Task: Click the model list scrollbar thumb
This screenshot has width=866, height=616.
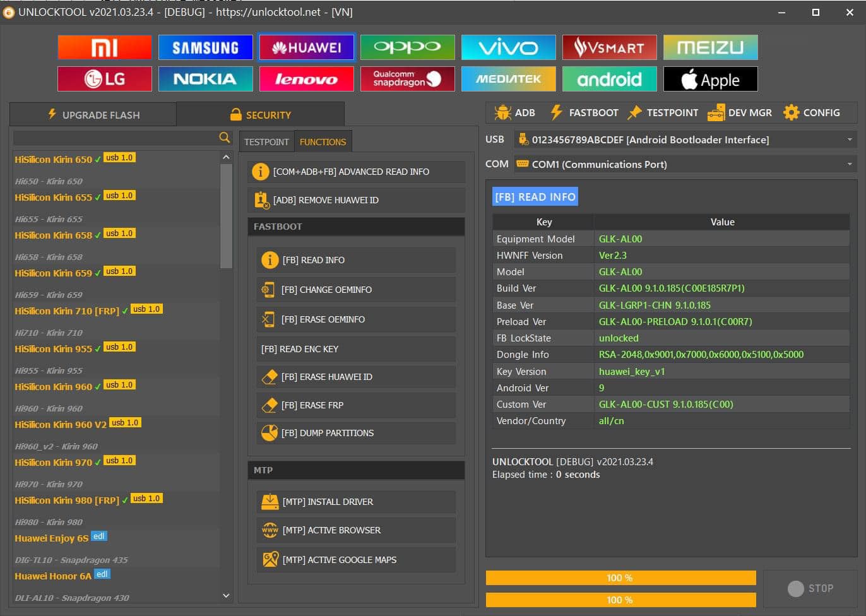Action: click(x=226, y=216)
